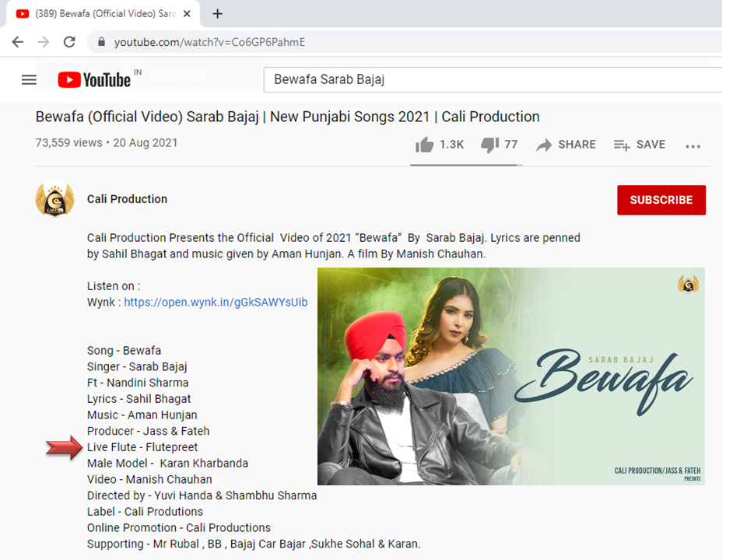
Task: Subscribe to Cali Production channel
Action: 661,200
